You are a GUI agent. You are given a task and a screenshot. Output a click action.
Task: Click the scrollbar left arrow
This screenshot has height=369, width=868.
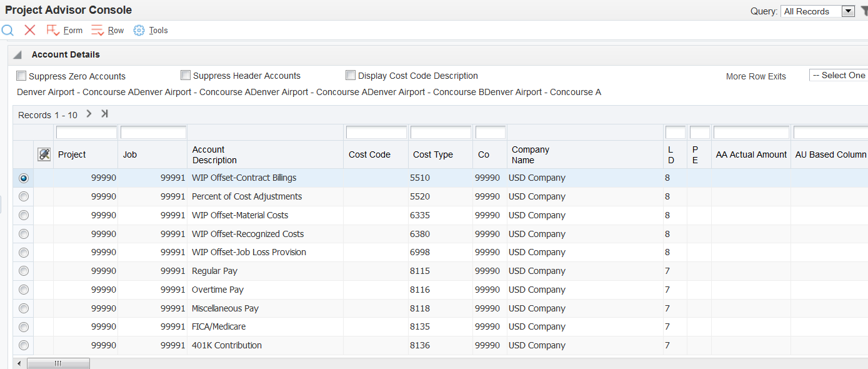click(x=19, y=363)
